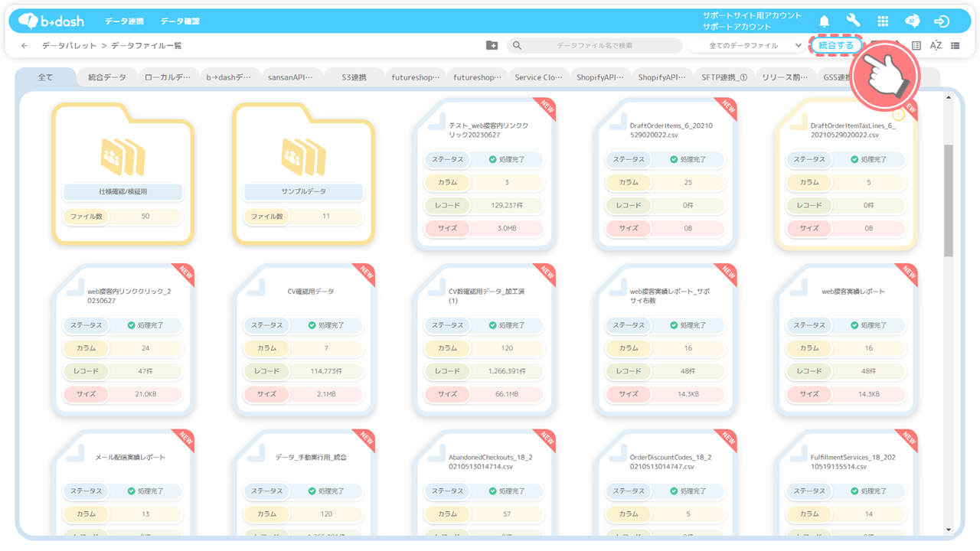Screen dimensions: 980x551
Task: Open the CV数確認用データ_加工済(1) card
Action: click(485, 340)
